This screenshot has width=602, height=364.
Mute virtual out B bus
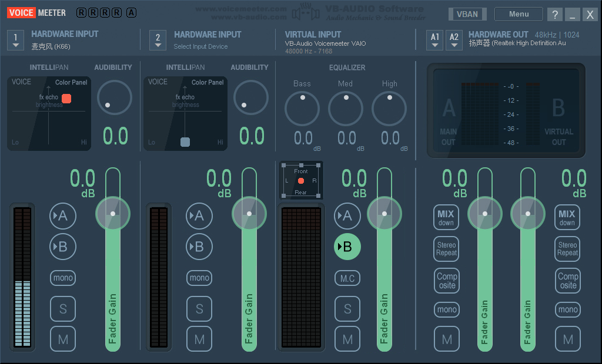568,339
